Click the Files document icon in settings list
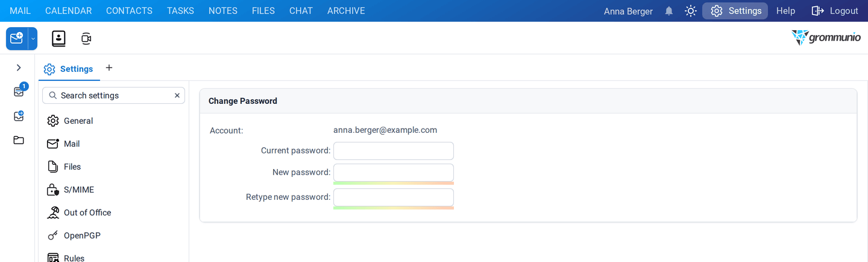 pos(53,167)
